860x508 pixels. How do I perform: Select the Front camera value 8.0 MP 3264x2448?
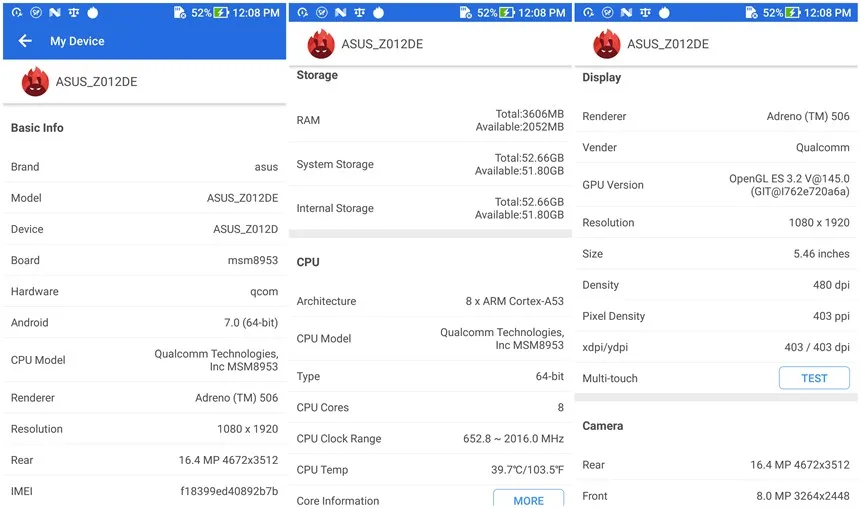(x=802, y=496)
